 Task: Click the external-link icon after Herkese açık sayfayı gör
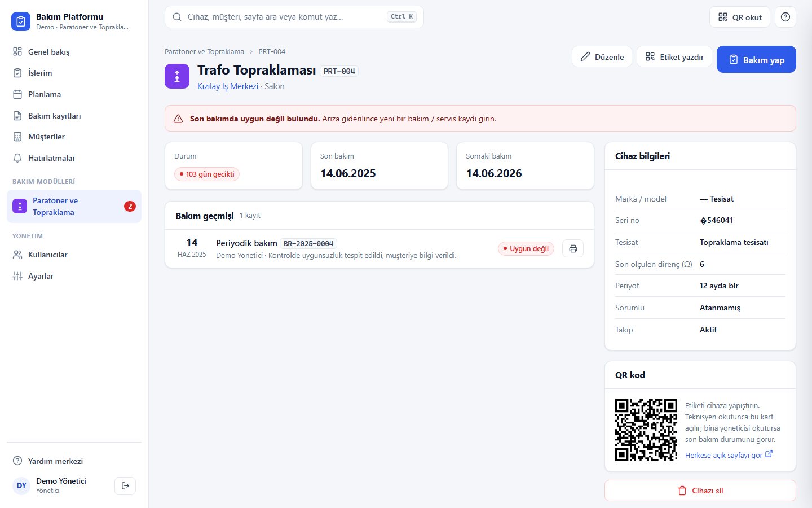point(769,454)
